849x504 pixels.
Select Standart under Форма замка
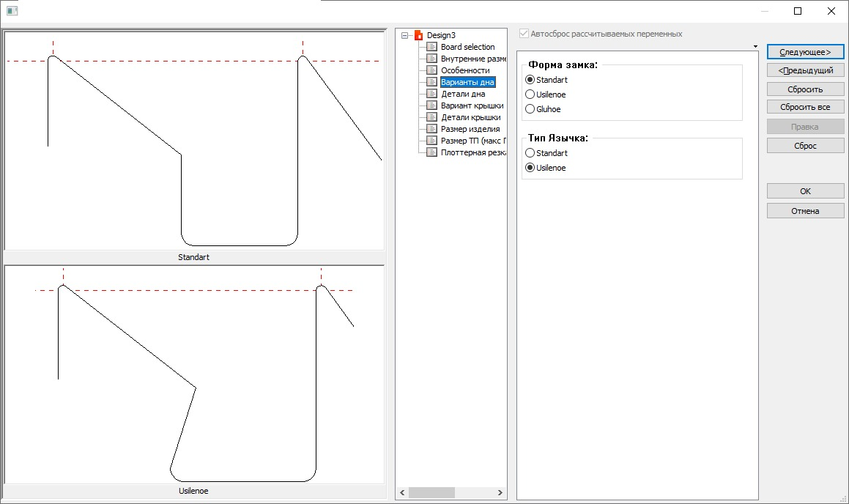[x=530, y=80]
